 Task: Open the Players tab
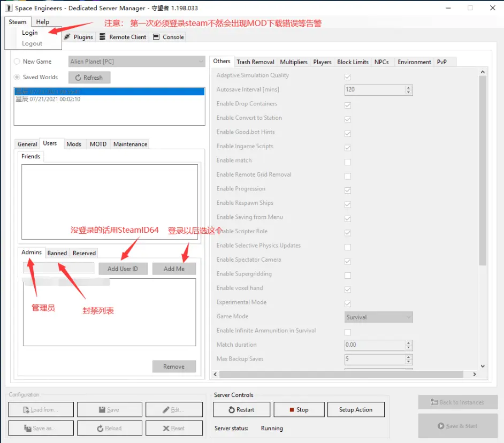(x=323, y=62)
